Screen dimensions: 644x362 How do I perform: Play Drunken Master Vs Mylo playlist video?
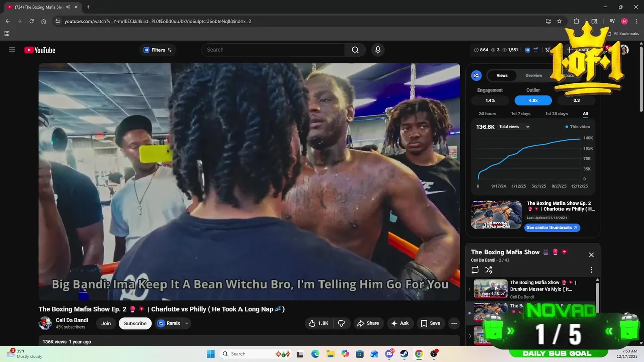(530, 289)
